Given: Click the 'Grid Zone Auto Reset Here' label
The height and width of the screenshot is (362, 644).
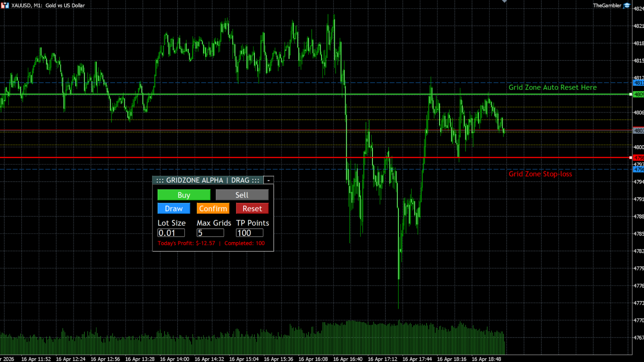Looking at the screenshot, I should [552, 87].
